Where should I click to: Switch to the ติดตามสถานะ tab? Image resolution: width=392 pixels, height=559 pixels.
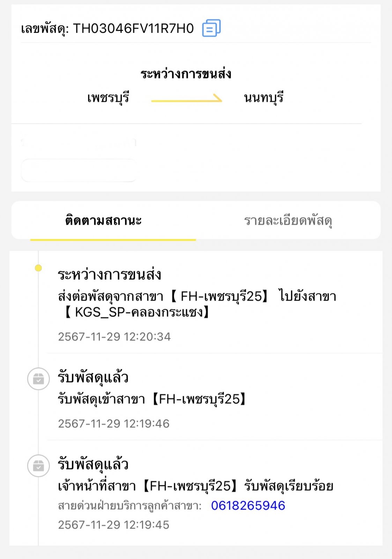click(103, 221)
